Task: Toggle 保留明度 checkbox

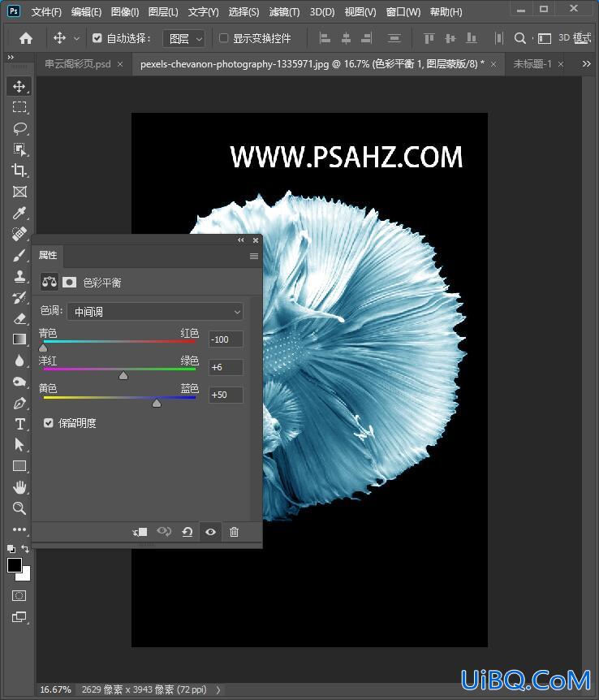Action: 49,423
